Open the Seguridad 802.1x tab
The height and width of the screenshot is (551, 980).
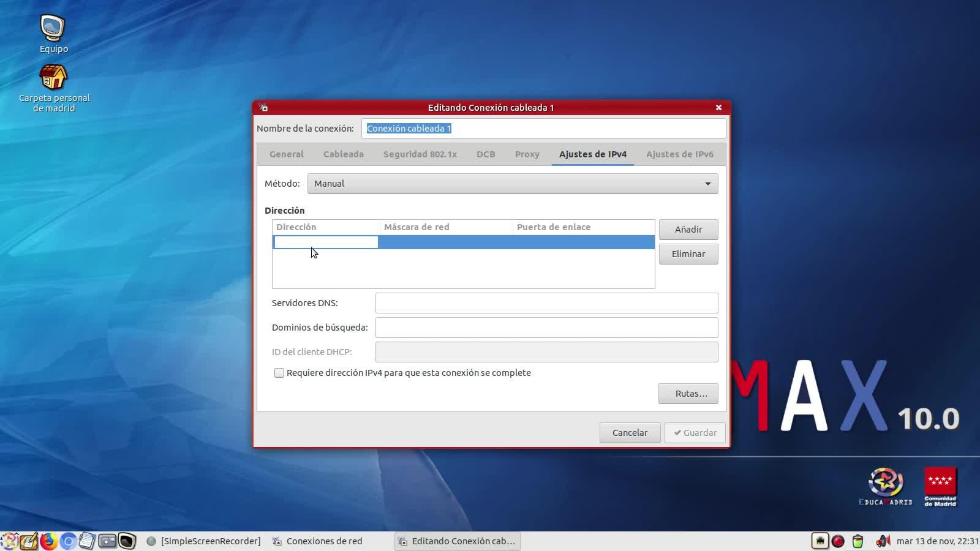pyautogui.click(x=420, y=154)
